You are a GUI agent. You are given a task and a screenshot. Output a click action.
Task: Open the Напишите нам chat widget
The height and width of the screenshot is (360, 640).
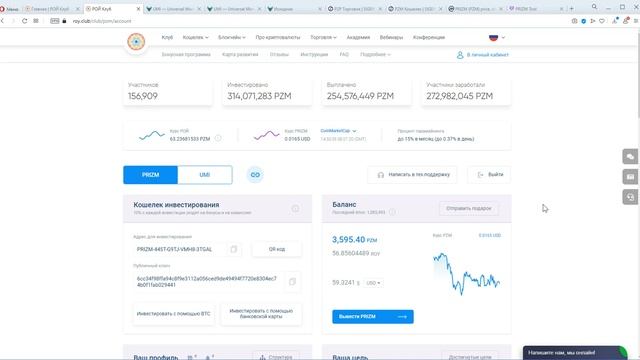[575, 353]
